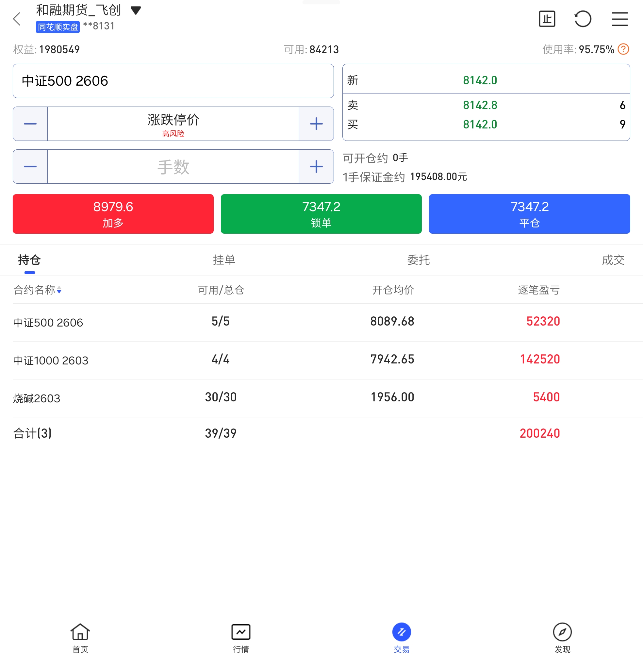
Task: Increase price with the plus button
Action: 316,124
